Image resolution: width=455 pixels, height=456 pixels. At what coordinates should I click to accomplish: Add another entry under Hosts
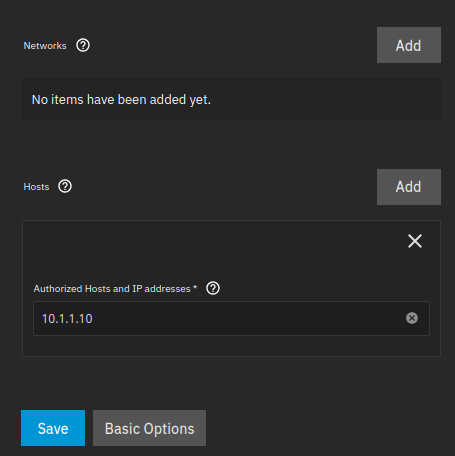pos(409,187)
